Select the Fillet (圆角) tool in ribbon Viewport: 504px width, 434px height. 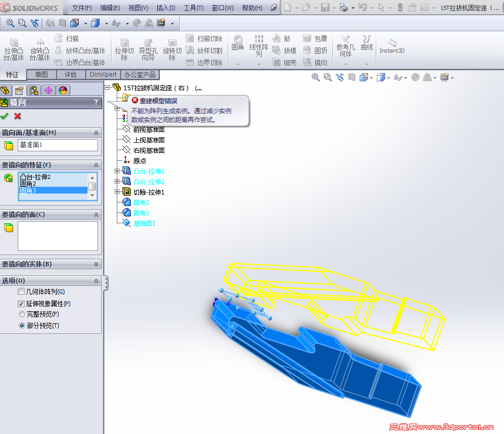click(x=238, y=43)
